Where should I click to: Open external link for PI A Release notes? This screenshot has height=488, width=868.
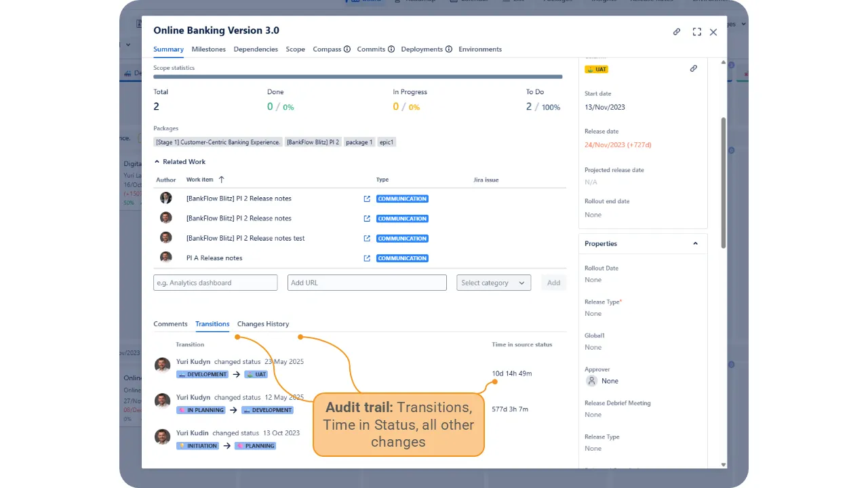[367, 258]
